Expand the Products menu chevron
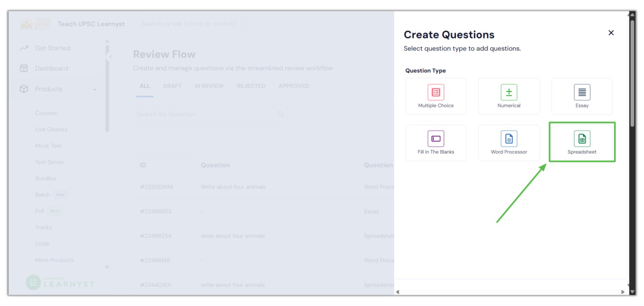644x306 pixels. (x=95, y=90)
